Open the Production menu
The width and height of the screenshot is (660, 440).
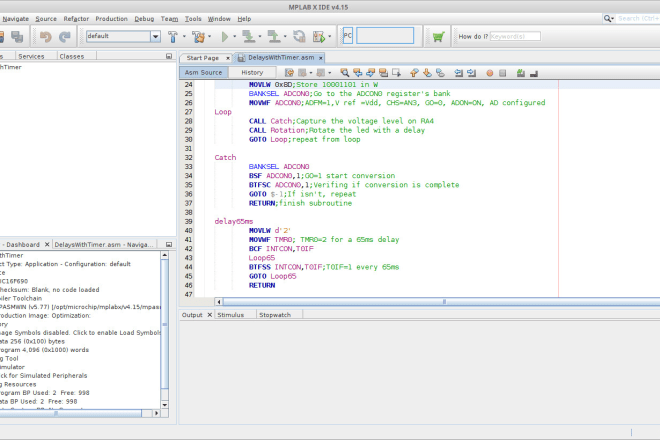pyautogui.click(x=111, y=19)
